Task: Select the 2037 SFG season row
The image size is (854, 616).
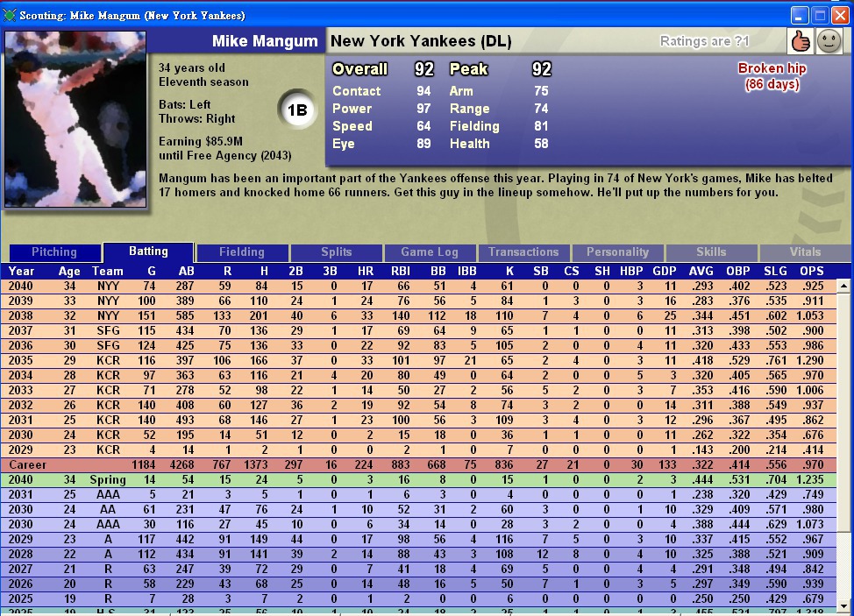Action: (418, 330)
